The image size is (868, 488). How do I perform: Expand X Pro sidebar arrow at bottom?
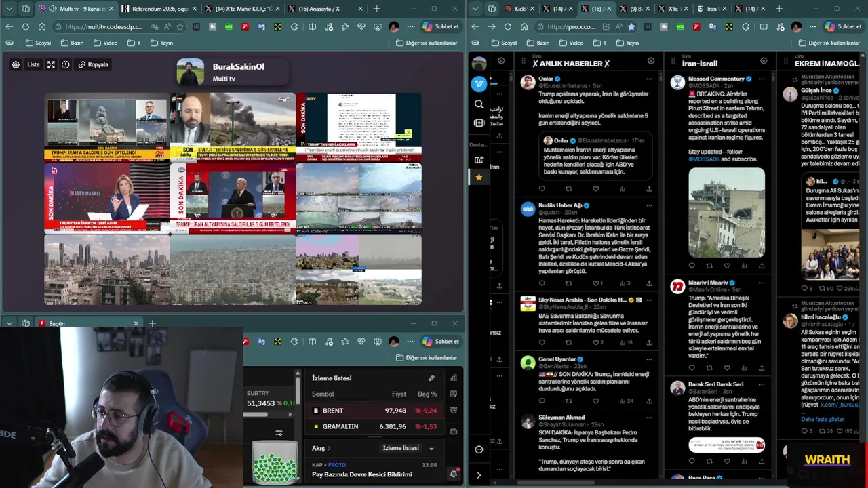(x=479, y=475)
